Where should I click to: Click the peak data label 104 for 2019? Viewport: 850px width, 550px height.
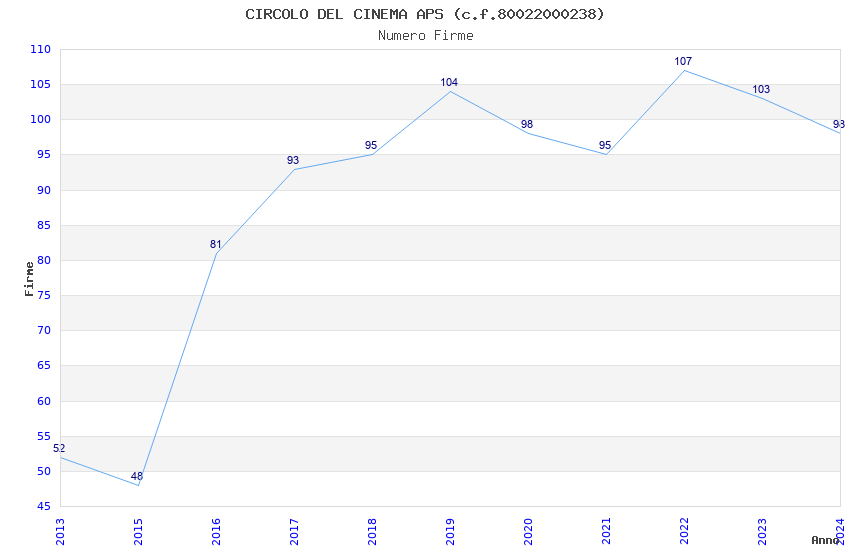[449, 82]
